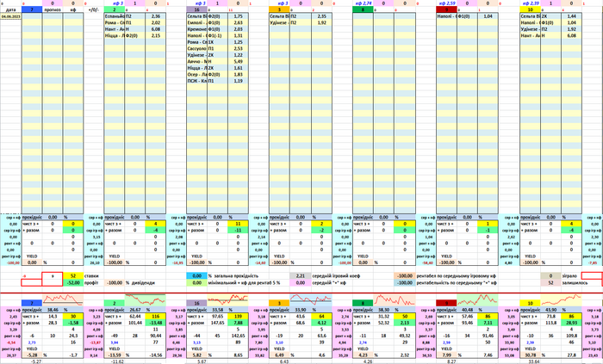This screenshot has width=603, height=364.
Task: Select the green 28,93 cell
Action: [x=571, y=323]
